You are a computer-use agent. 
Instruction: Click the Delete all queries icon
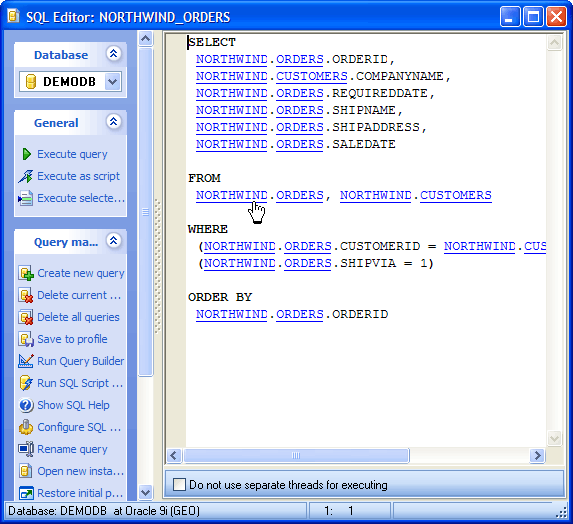pyautogui.click(x=26, y=317)
